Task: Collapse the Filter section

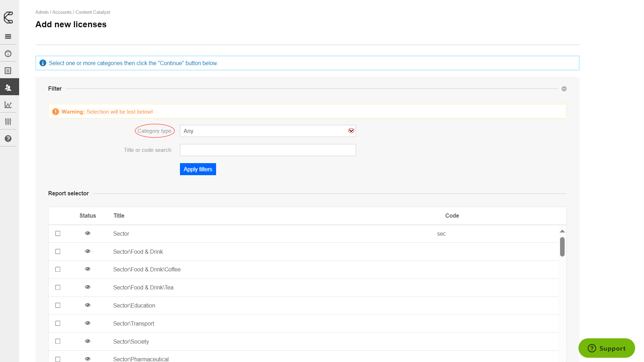Action: click(x=564, y=89)
